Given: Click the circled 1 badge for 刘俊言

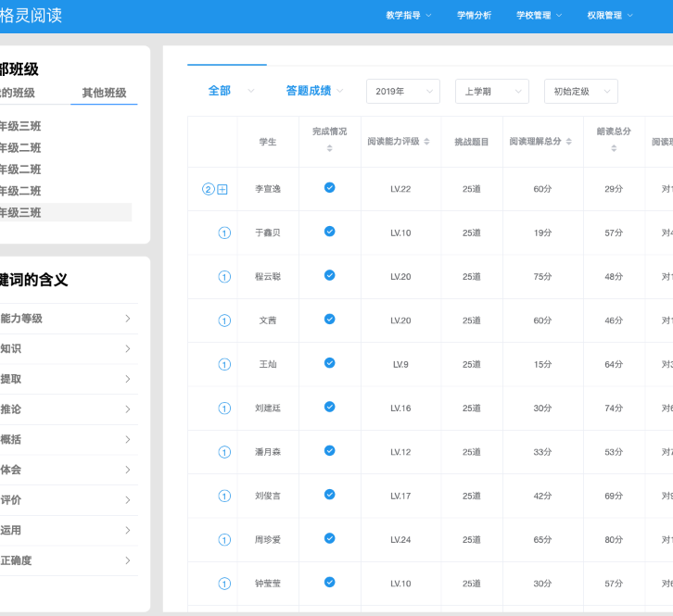Looking at the screenshot, I should pyautogui.click(x=224, y=496).
